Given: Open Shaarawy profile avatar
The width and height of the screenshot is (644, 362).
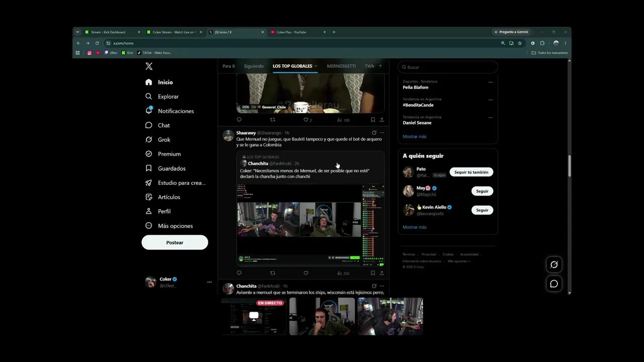Looking at the screenshot, I should tap(228, 136).
